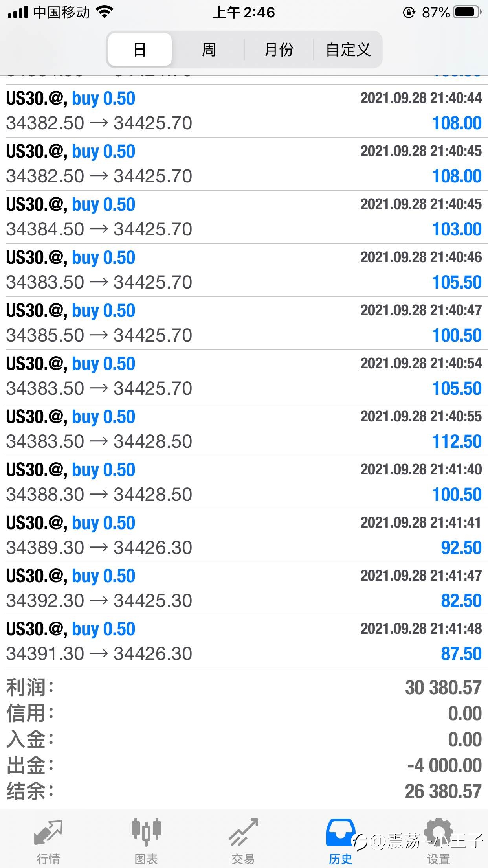Image resolution: width=488 pixels, height=868 pixels.
Task: Open the 交易 trade icon
Action: point(244,832)
